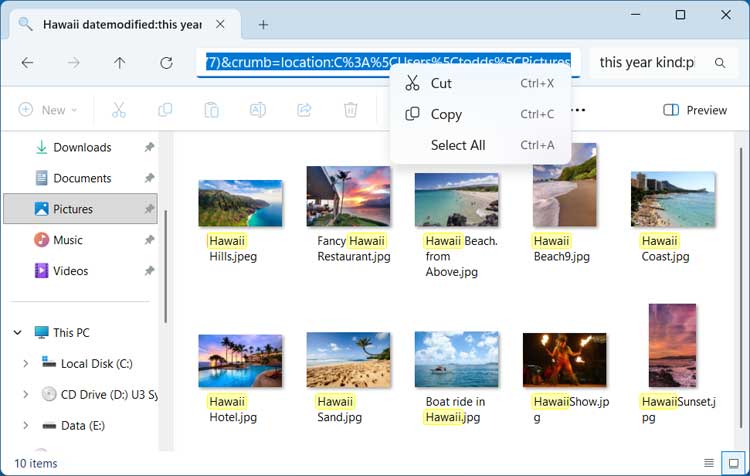Open Downloads in the sidebar
This screenshot has height=476, width=750.
pyautogui.click(x=82, y=147)
